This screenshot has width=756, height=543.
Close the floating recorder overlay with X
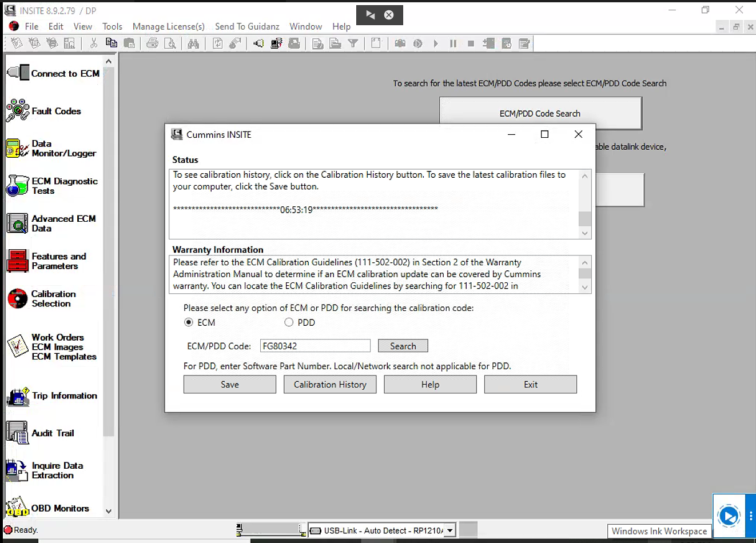point(389,15)
